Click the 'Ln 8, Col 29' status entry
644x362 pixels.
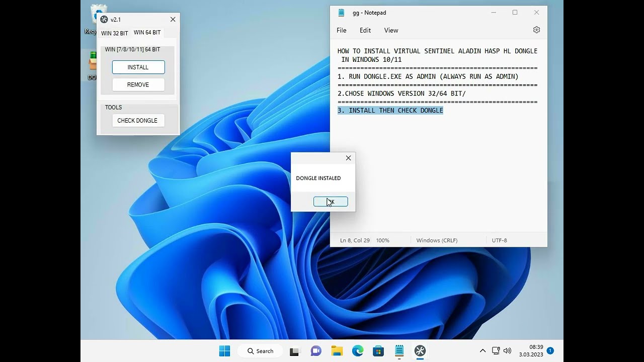(355, 240)
